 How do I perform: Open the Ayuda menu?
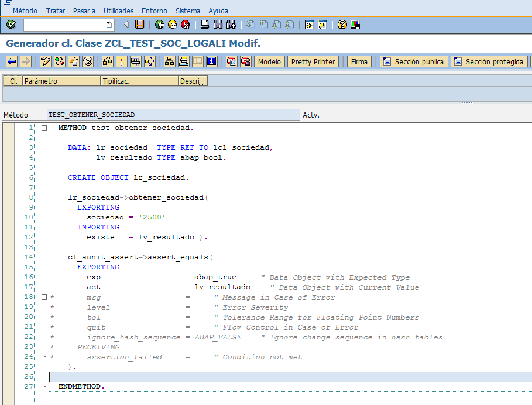click(218, 11)
